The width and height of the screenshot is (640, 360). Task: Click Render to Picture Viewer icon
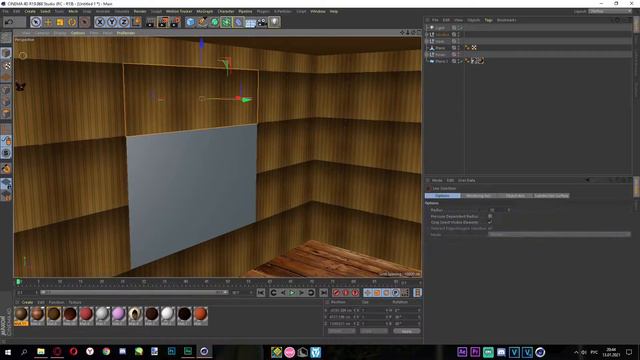click(162, 22)
